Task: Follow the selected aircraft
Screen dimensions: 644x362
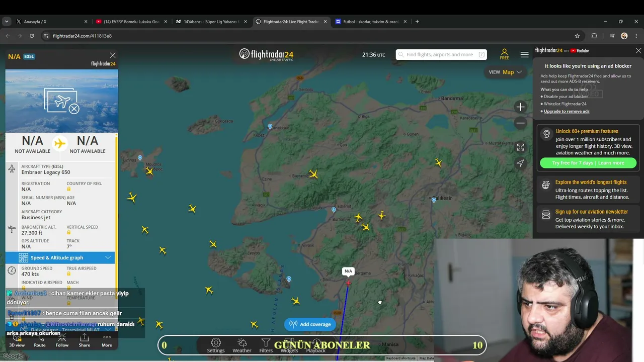Action: (62, 341)
